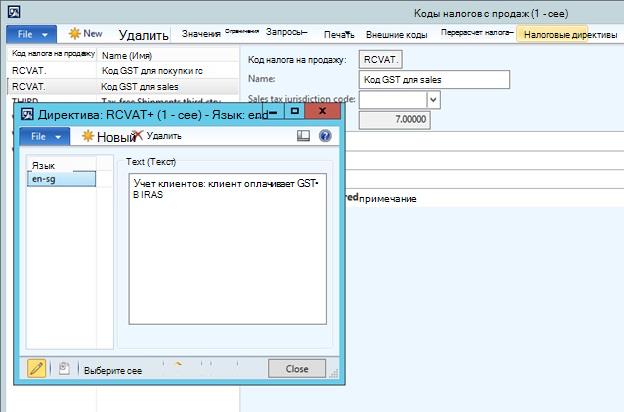624x412 pixels.
Task: Click the Dynamics AX icon in main title bar
Action: click(14, 12)
